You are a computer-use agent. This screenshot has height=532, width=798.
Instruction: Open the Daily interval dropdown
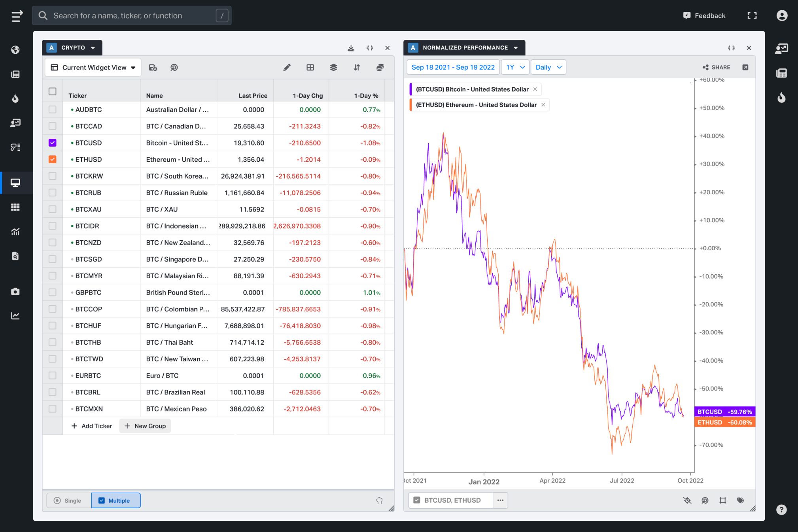(548, 67)
